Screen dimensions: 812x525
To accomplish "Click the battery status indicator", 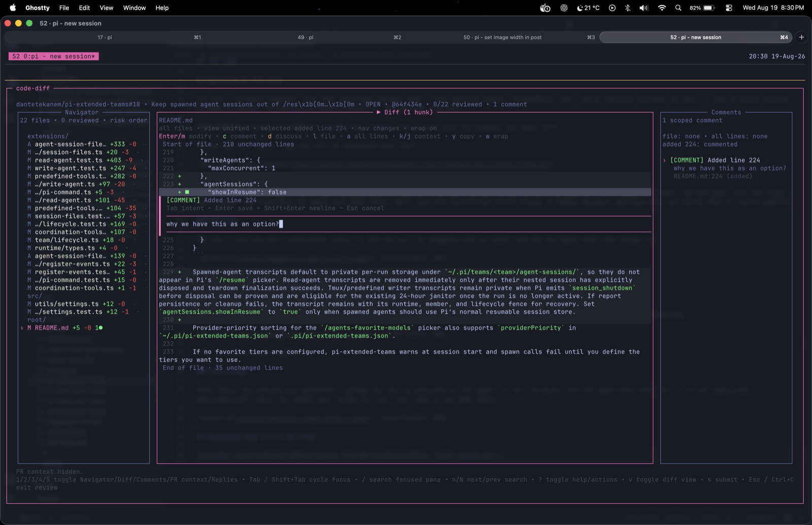I will pyautogui.click(x=702, y=8).
